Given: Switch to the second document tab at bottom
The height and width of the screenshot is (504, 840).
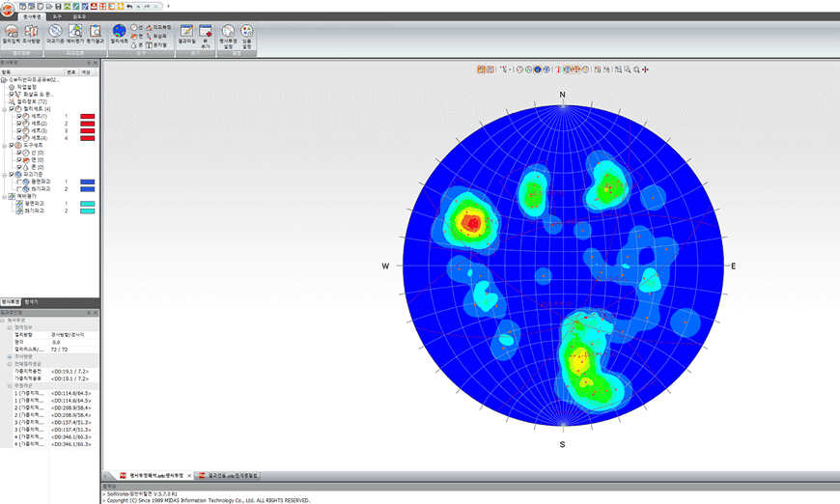Looking at the screenshot, I should pyautogui.click(x=228, y=476).
